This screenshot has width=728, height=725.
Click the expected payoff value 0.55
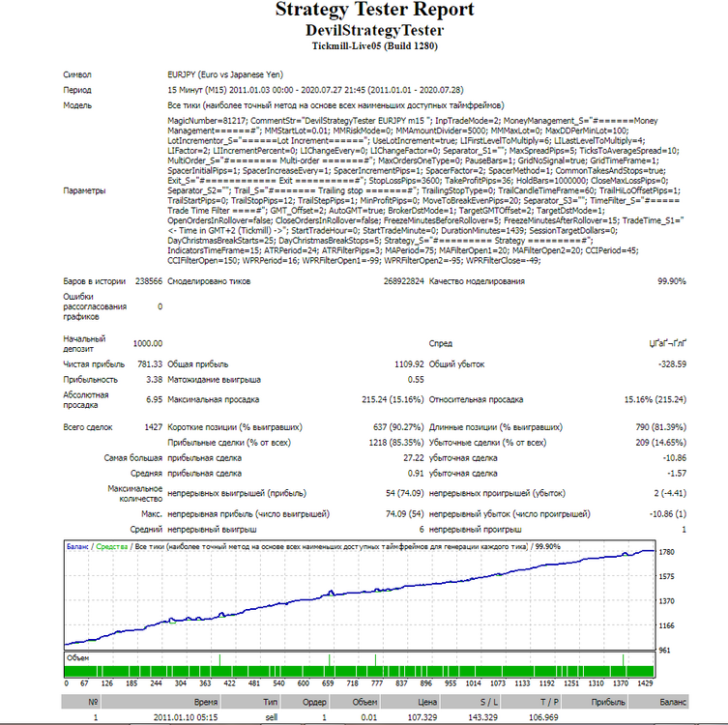coord(416,380)
